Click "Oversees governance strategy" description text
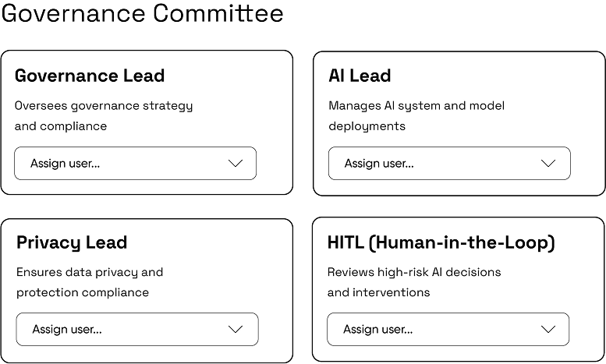606x364 pixels. [104, 105]
